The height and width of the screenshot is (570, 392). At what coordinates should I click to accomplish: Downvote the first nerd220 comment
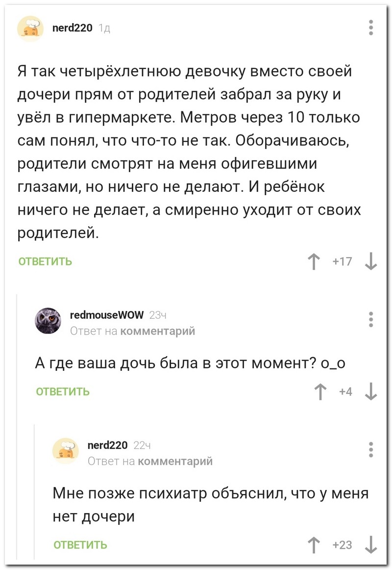point(371,262)
